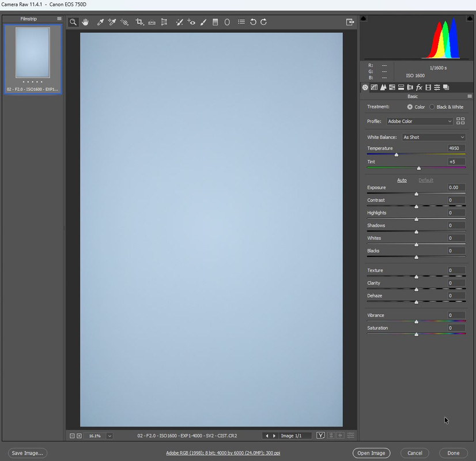Select the White Balance eyedropper tool

pyautogui.click(x=100, y=22)
